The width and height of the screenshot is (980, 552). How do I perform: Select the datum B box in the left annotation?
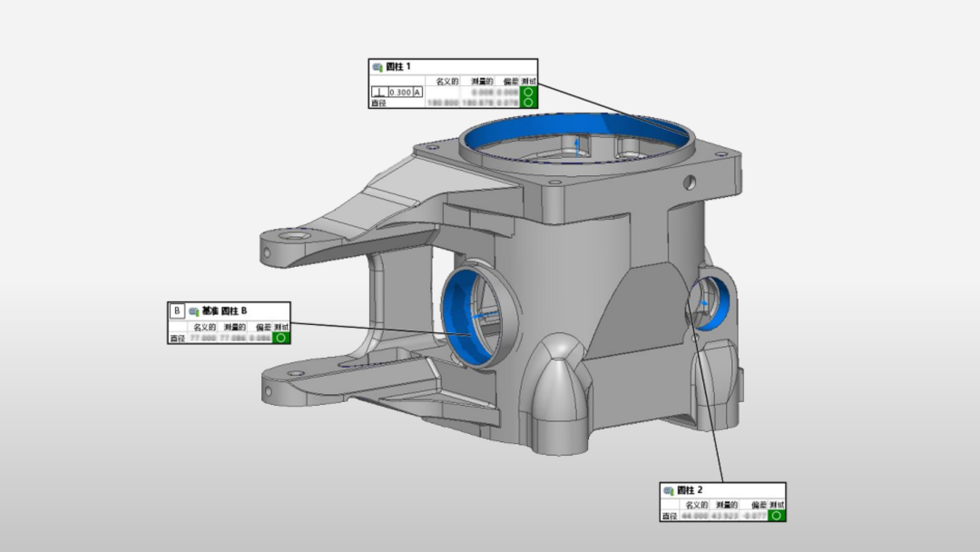177,310
